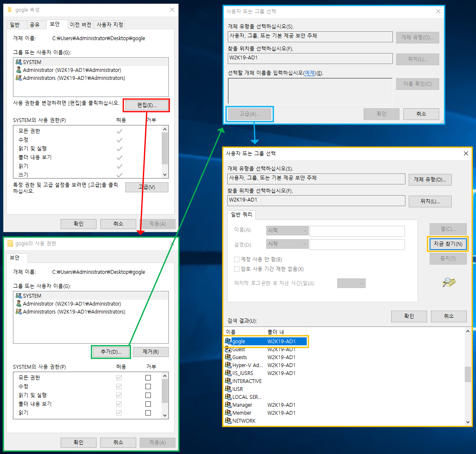
Task: Select the IUSR icon in results
Action: (x=228, y=389)
